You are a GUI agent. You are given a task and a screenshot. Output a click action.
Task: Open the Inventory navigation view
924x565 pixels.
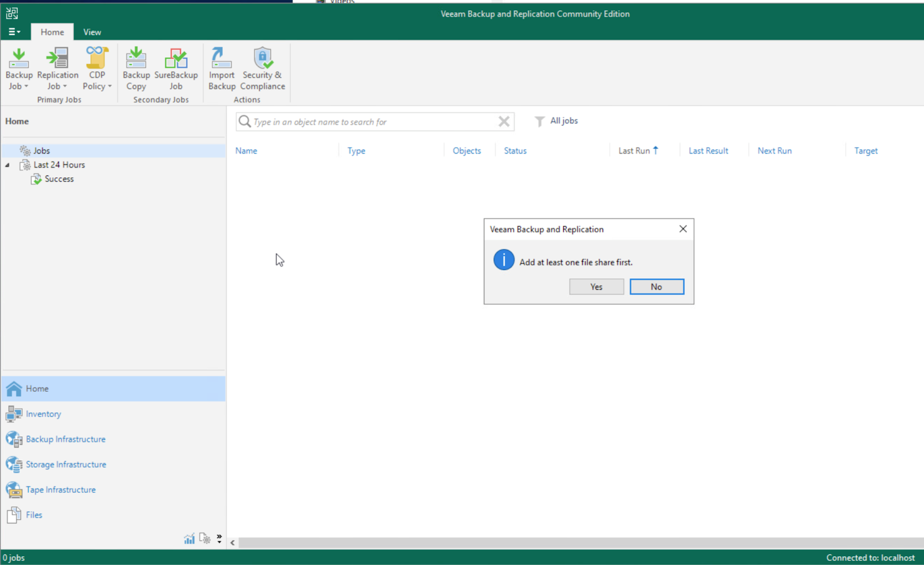coord(113,414)
